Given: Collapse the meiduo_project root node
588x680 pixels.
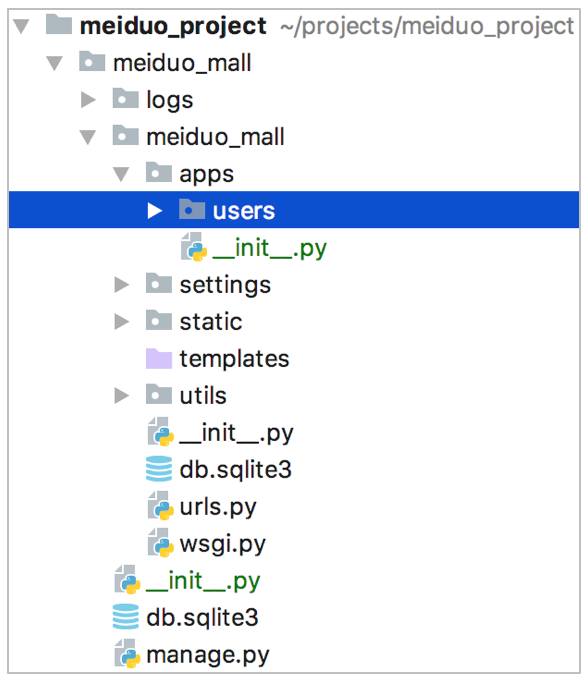Looking at the screenshot, I should click(x=21, y=26).
